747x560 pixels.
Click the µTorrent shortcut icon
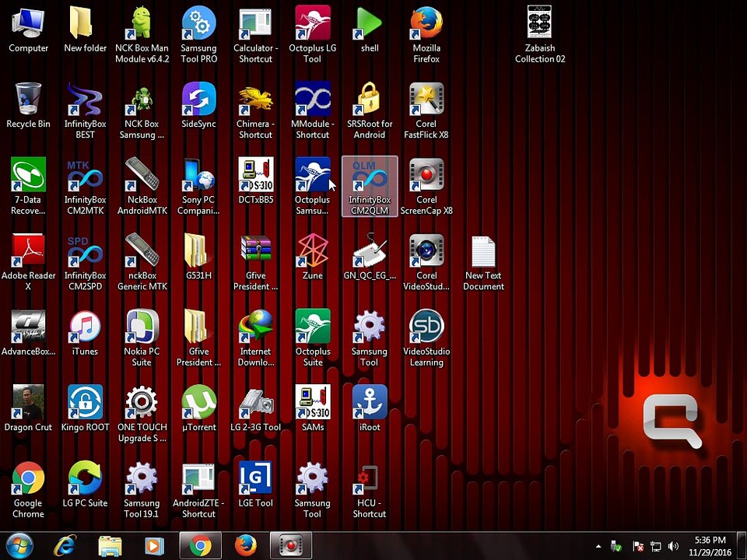(x=198, y=408)
